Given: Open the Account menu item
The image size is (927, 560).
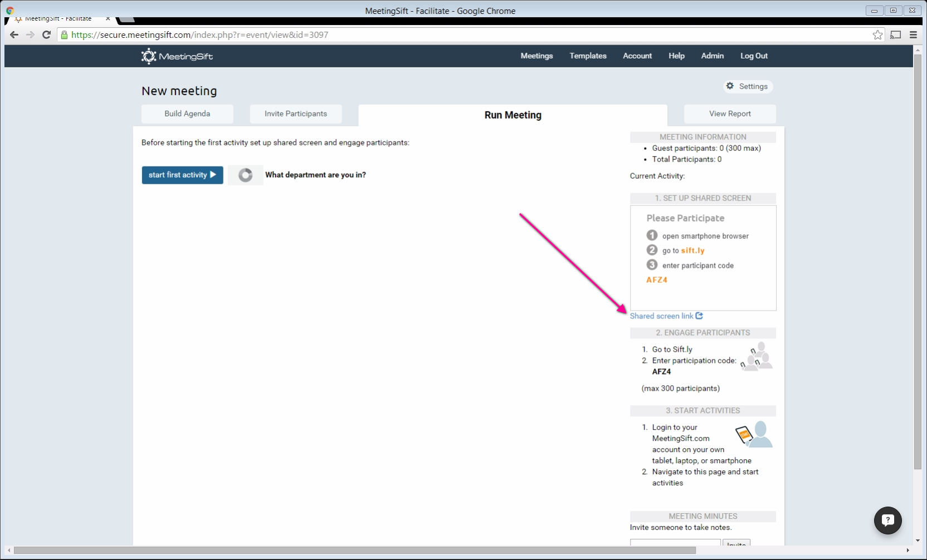Looking at the screenshot, I should tap(637, 56).
